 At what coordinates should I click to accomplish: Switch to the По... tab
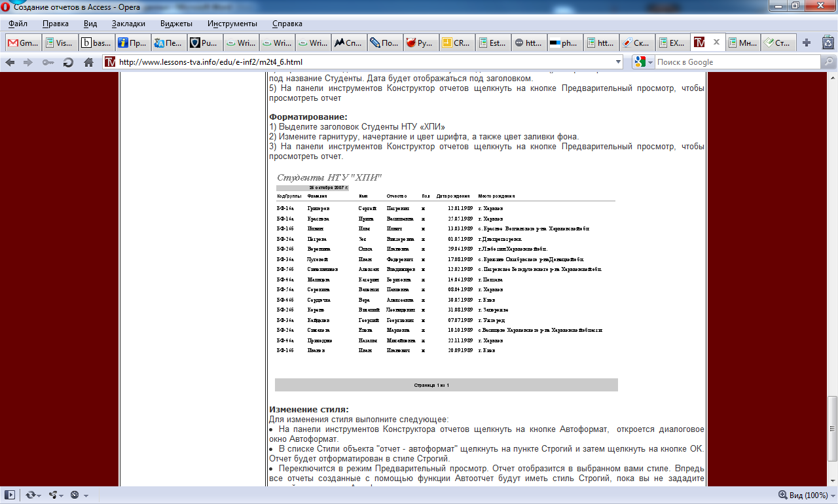(x=385, y=43)
